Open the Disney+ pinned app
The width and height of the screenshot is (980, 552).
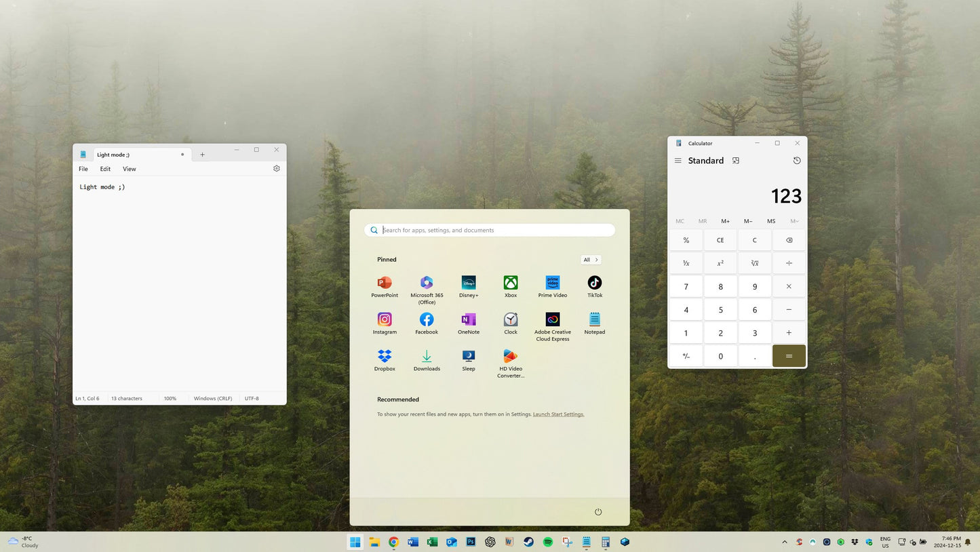[469, 286]
